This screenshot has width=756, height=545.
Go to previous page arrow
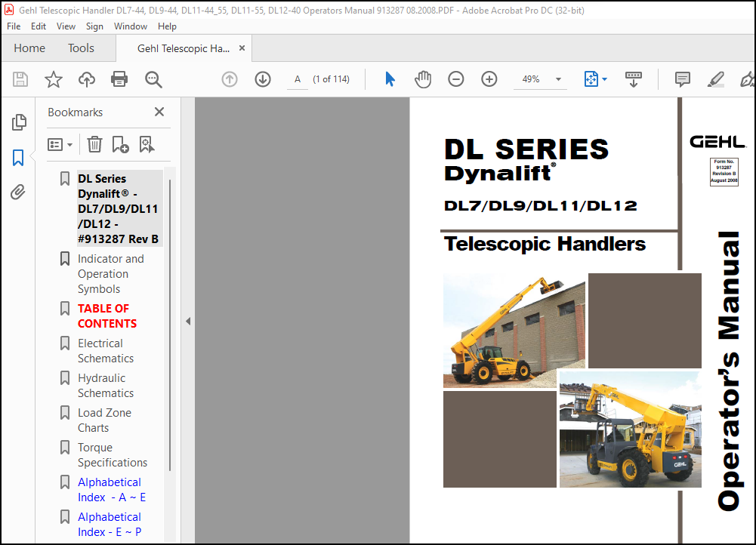coord(230,79)
